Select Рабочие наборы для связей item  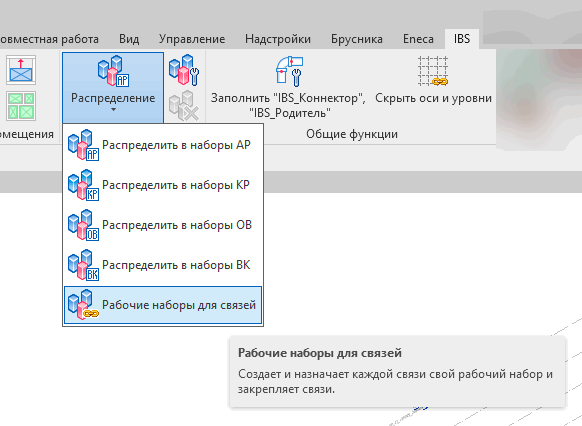163,305
